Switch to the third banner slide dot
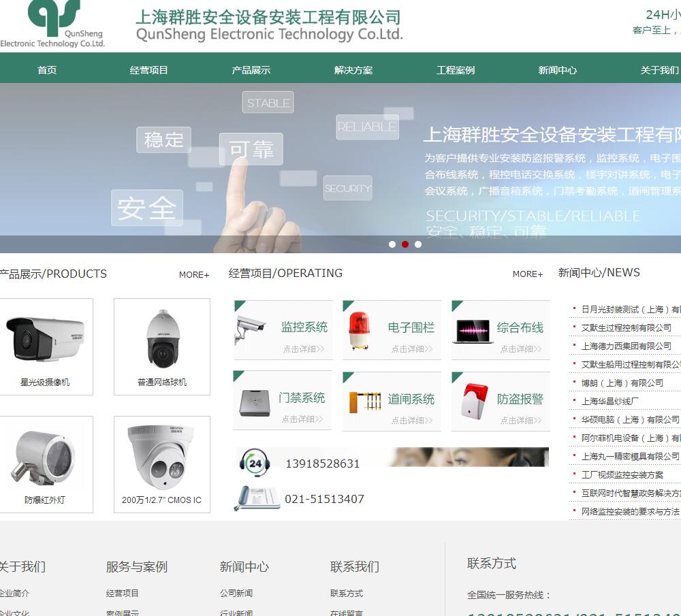Image resolution: width=681 pixels, height=616 pixels. click(418, 244)
